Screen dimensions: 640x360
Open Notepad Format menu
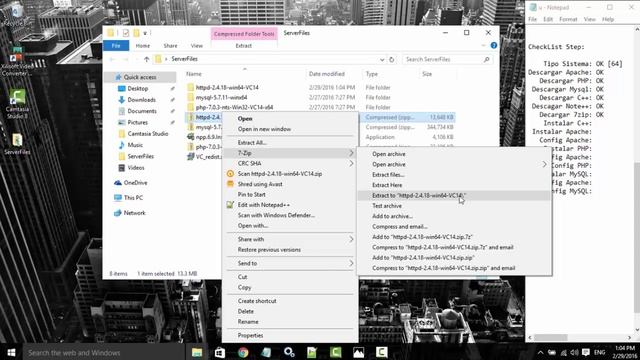coord(568,19)
